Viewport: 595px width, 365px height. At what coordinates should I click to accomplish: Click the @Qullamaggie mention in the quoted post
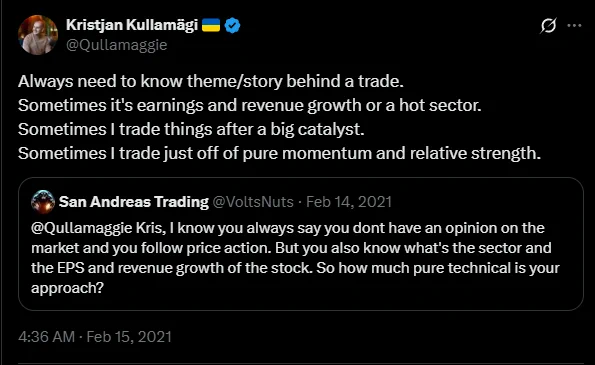point(82,228)
